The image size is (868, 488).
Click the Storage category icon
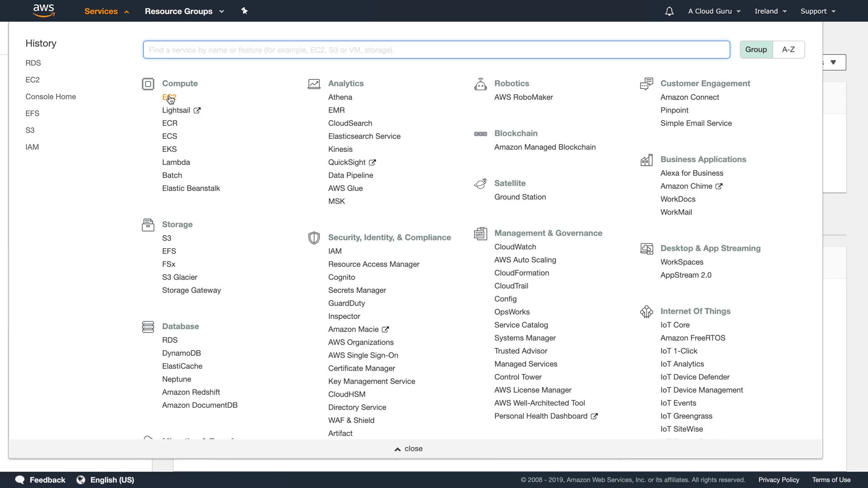coord(148,225)
